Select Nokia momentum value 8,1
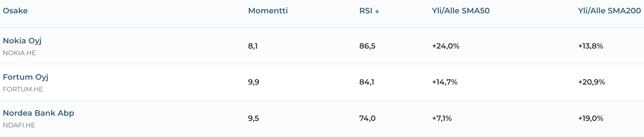Image resolution: width=644 pixels, height=137 pixels. point(253,46)
